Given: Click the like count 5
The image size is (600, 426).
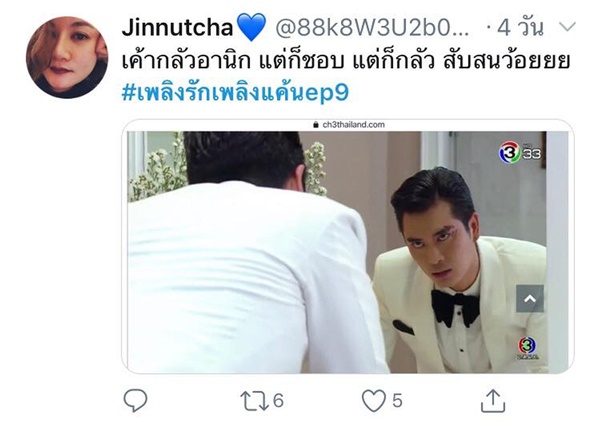Looking at the screenshot, I should pos(397,401).
